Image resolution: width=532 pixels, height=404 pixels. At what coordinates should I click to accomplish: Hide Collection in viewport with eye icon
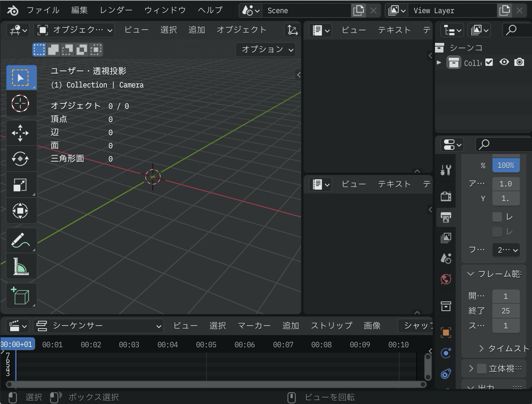(504, 62)
